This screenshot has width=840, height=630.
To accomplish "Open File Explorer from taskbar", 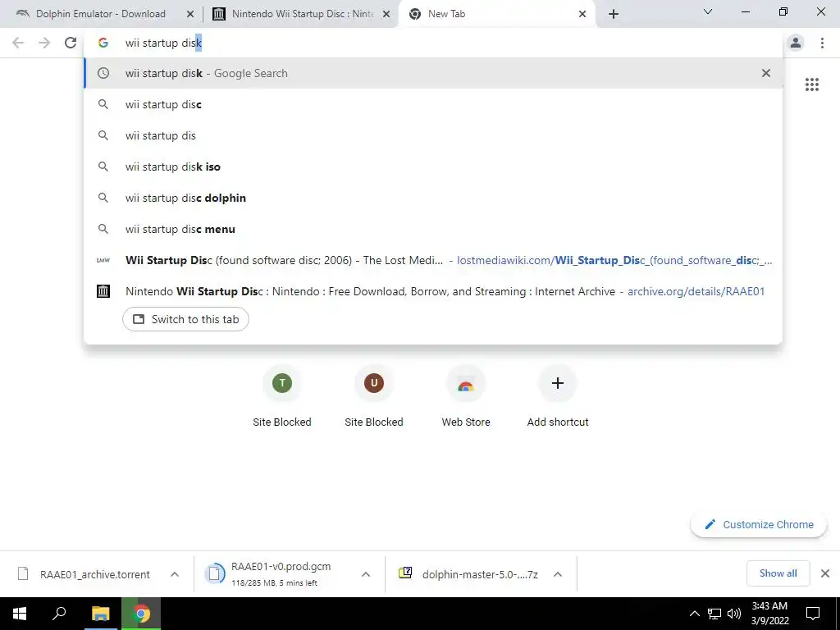I will point(101,614).
